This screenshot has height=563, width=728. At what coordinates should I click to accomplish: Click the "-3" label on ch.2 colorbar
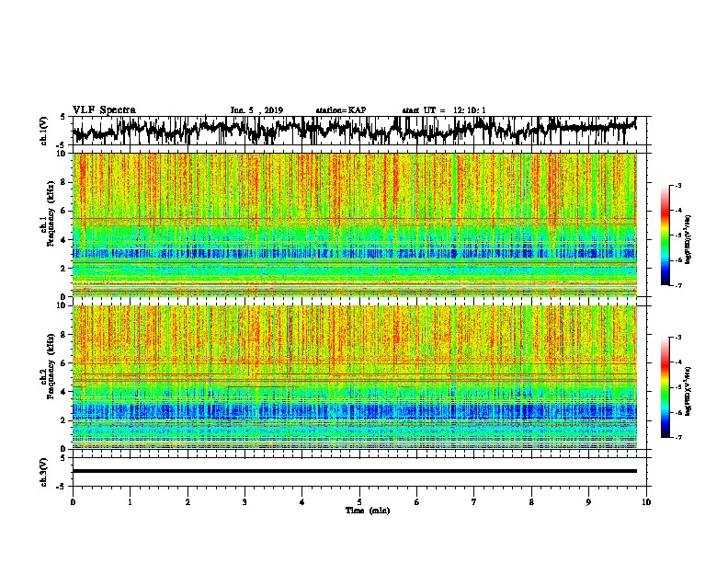(x=678, y=338)
